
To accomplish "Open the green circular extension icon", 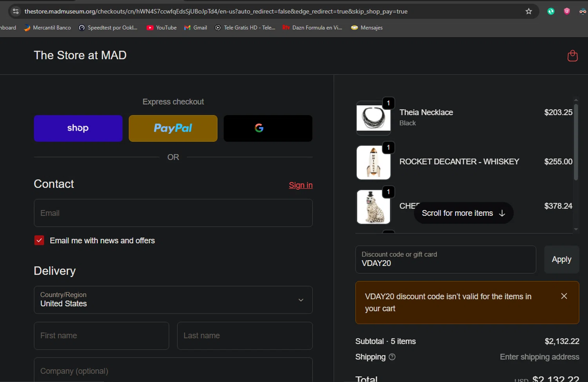I will (551, 11).
